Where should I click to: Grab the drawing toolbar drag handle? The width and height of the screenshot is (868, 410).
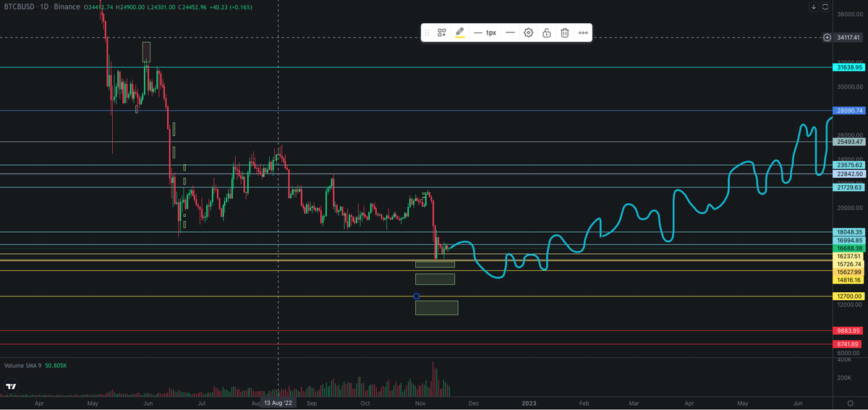click(427, 33)
